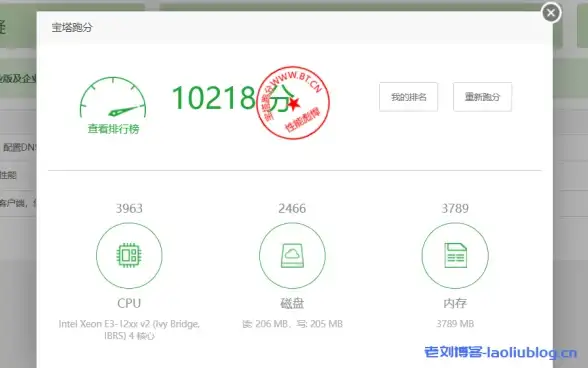This screenshot has height=368, width=588.
Task: Select the memory score 3789
Action: (455, 208)
